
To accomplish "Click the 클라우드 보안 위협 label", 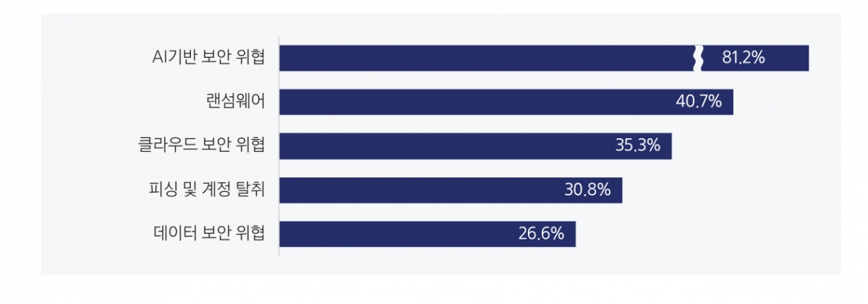I will click(x=201, y=145).
